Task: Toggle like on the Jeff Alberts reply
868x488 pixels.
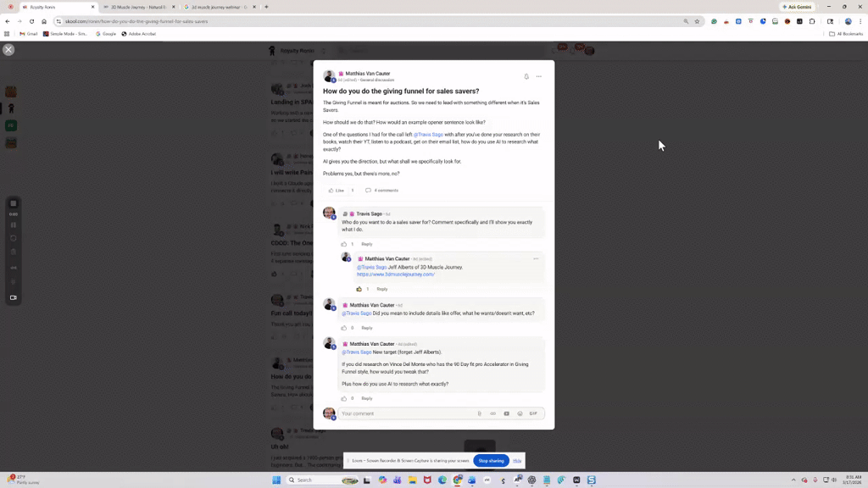Action: [x=359, y=289]
